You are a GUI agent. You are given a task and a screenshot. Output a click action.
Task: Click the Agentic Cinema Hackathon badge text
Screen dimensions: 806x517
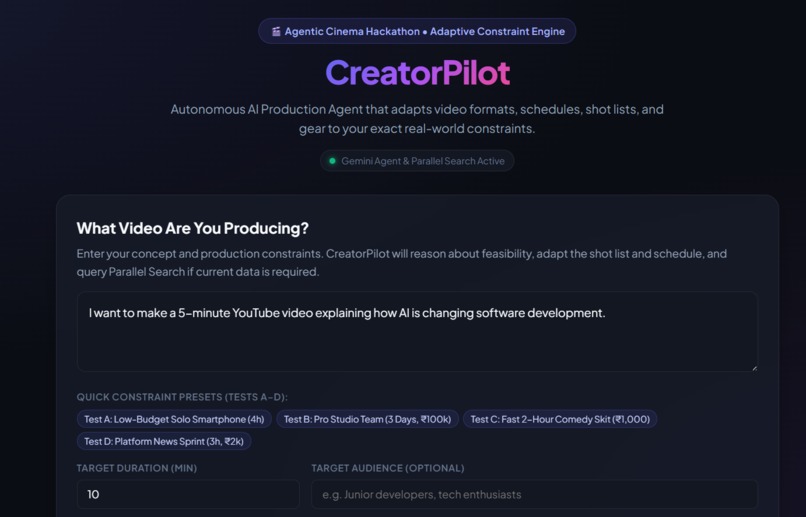pos(425,31)
